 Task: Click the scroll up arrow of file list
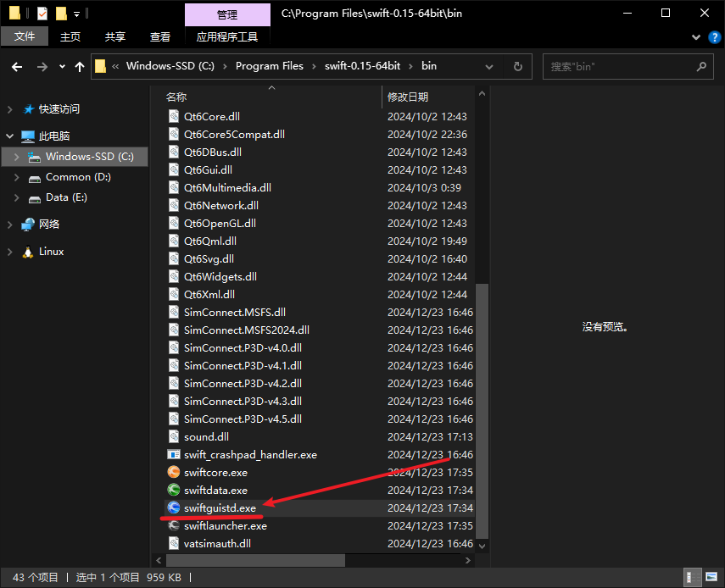pyautogui.click(x=482, y=93)
